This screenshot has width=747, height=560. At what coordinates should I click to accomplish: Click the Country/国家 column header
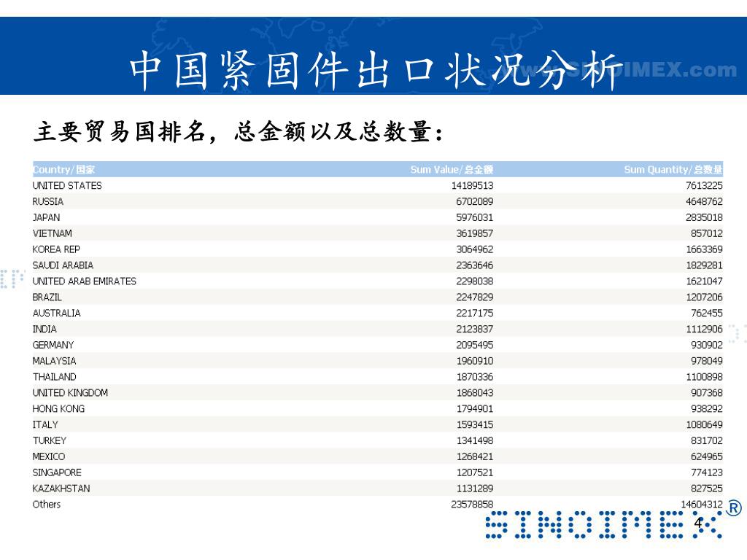coord(64,169)
